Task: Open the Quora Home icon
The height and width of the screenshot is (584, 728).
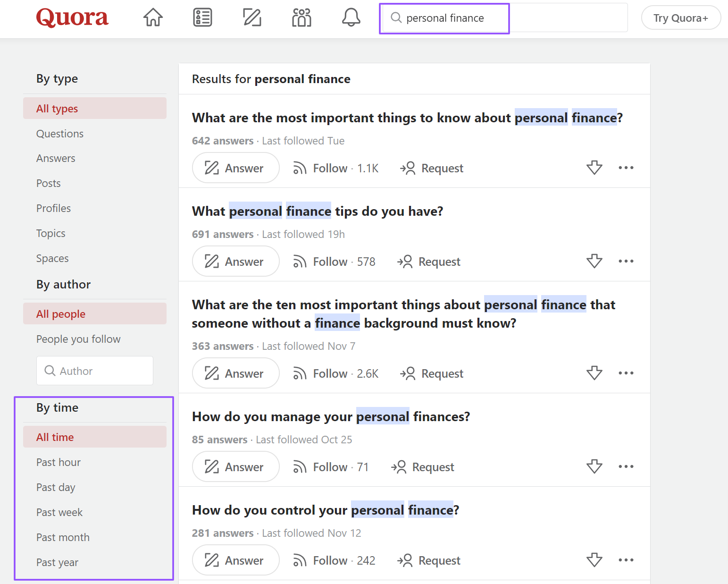Action: click(153, 17)
